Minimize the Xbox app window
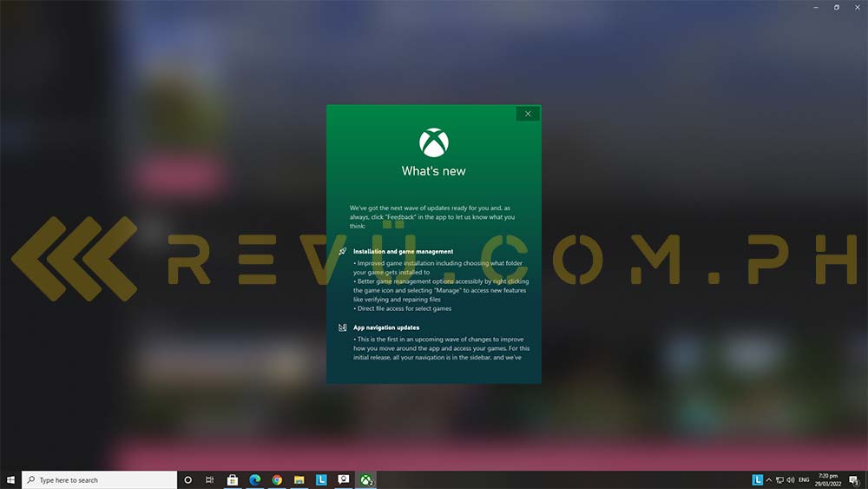Image resolution: width=868 pixels, height=489 pixels. [816, 7]
